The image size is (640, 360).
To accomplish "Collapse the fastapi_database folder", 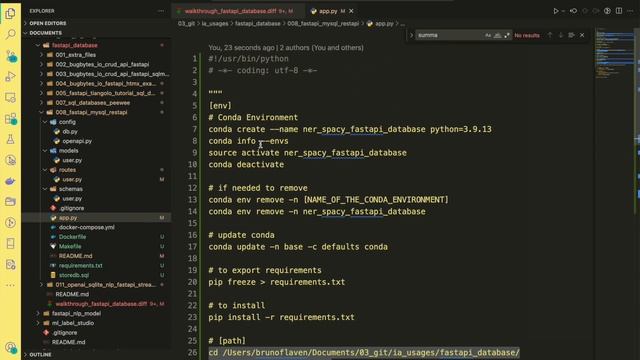I will (x=74, y=45).
